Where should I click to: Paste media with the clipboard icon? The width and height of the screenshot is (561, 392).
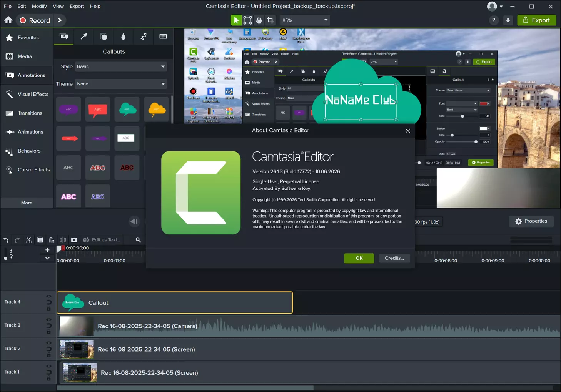[x=52, y=240]
